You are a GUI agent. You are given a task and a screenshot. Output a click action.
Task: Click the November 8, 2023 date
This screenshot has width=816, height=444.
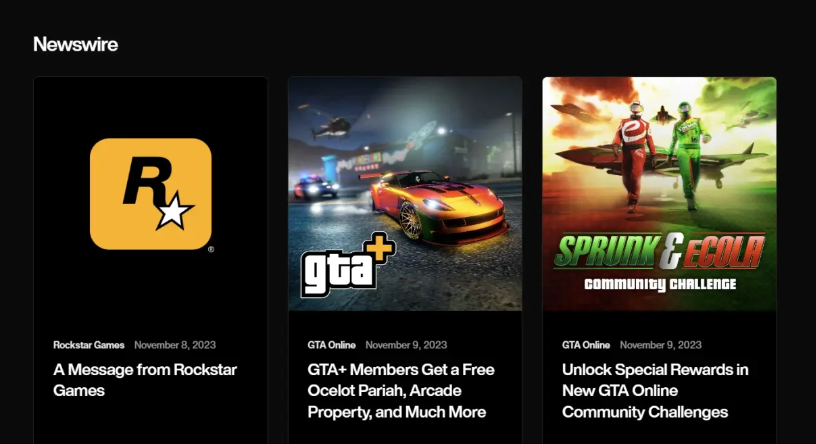(175, 345)
